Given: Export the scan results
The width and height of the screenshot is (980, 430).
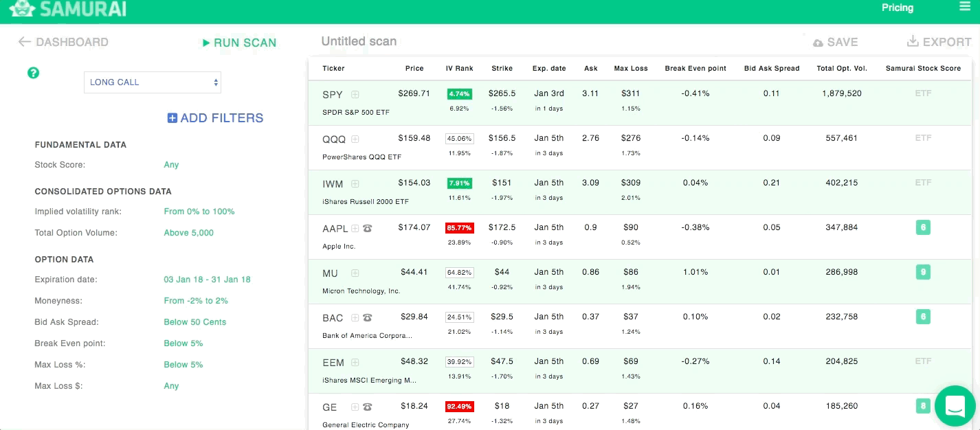Looking at the screenshot, I should pos(939,42).
